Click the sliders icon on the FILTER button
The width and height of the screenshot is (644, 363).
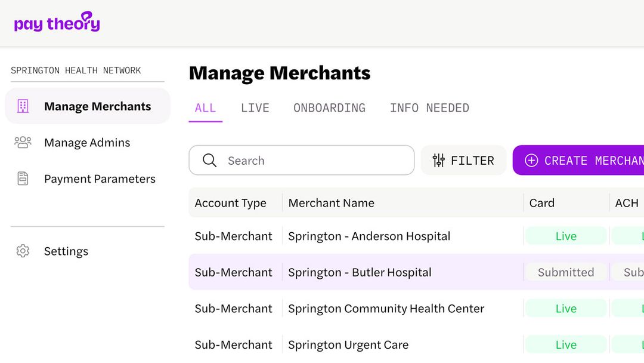[x=438, y=160]
